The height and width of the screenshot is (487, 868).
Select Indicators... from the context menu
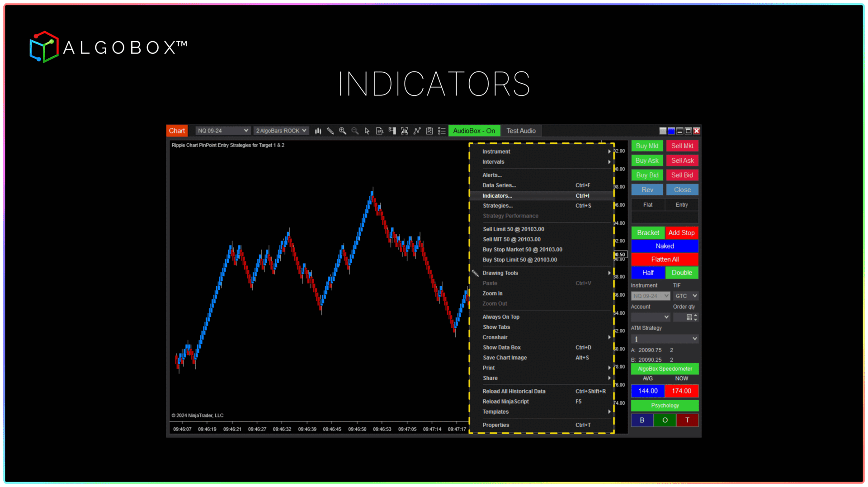point(497,196)
